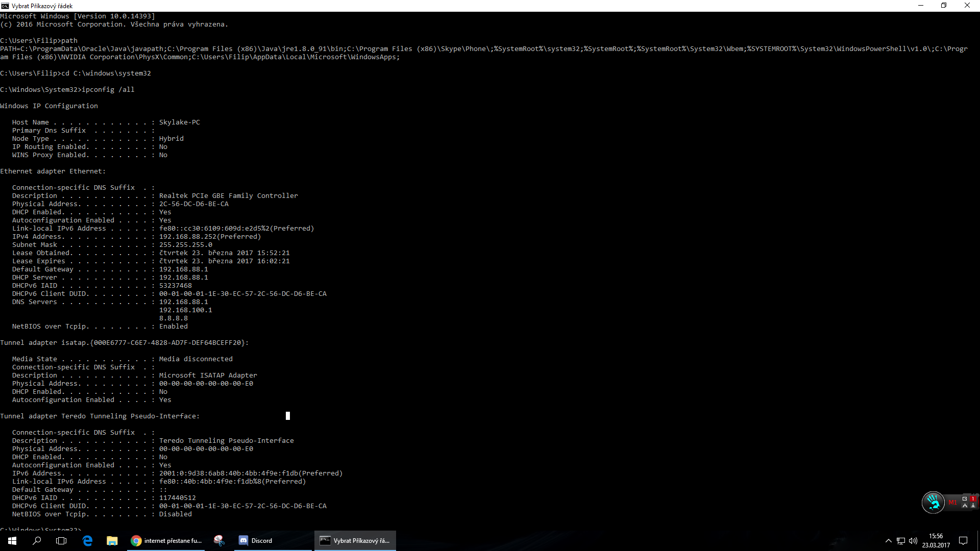The width and height of the screenshot is (980, 551).
Task: Open the clock and date flyout
Action: 936,541
